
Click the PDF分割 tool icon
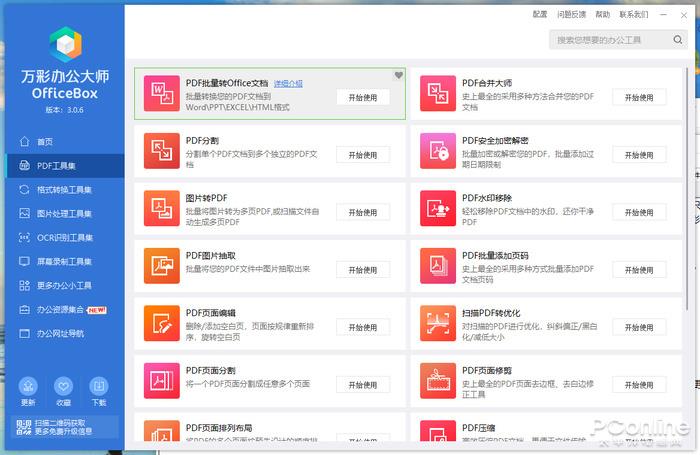[x=162, y=151]
